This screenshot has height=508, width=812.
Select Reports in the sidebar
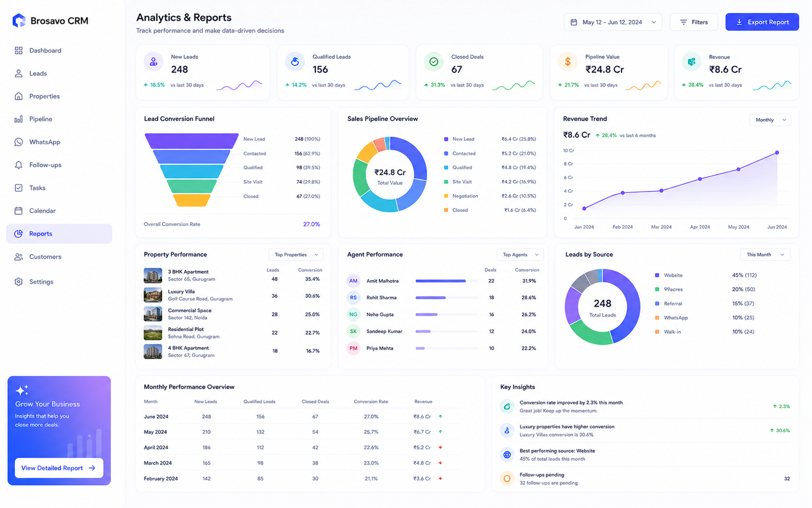click(x=59, y=234)
